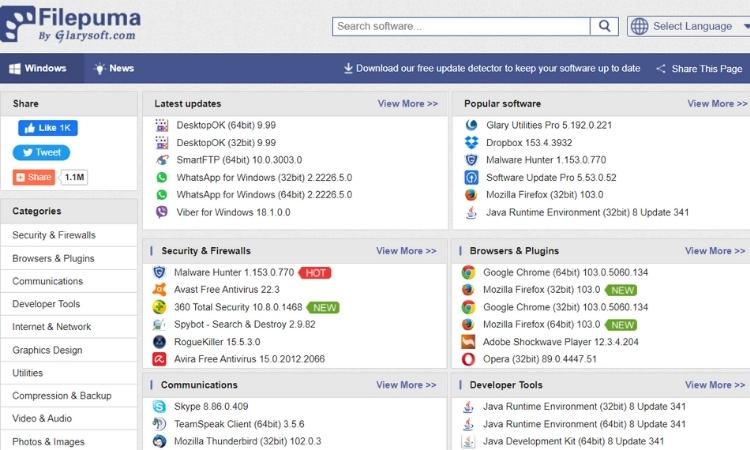
Task: Click View More for Security & Firewalls
Action: [406, 251]
